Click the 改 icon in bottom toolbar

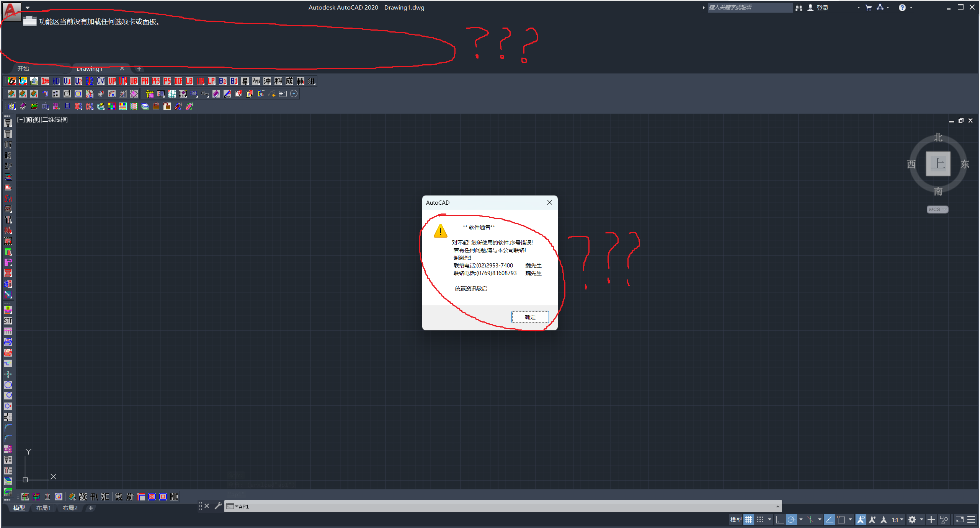coord(83,497)
